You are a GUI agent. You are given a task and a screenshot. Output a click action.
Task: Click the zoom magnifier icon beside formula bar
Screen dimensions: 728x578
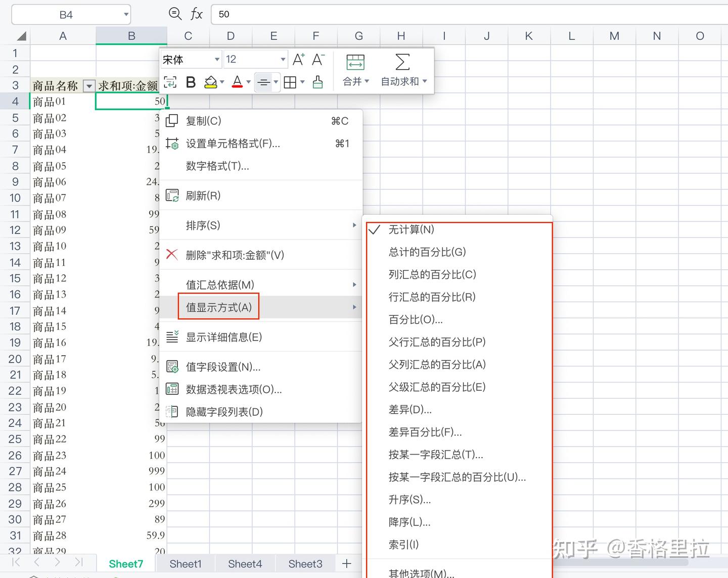[175, 14]
